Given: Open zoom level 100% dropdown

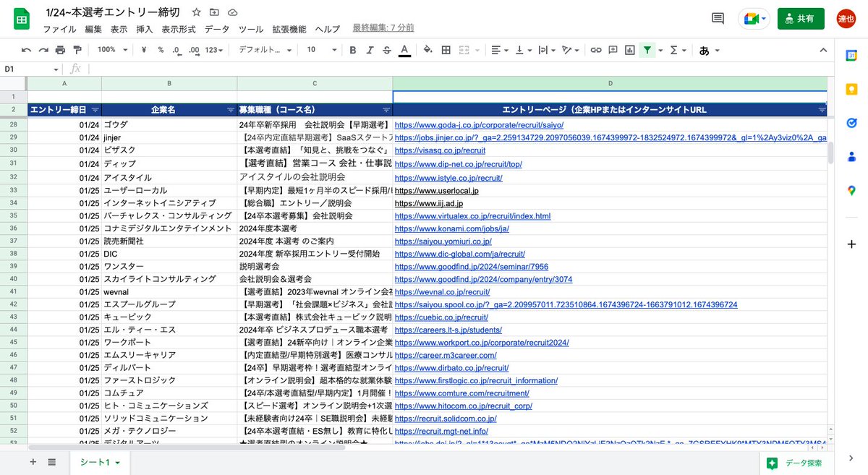Looking at the screenshot, I should tap(111, 50).
